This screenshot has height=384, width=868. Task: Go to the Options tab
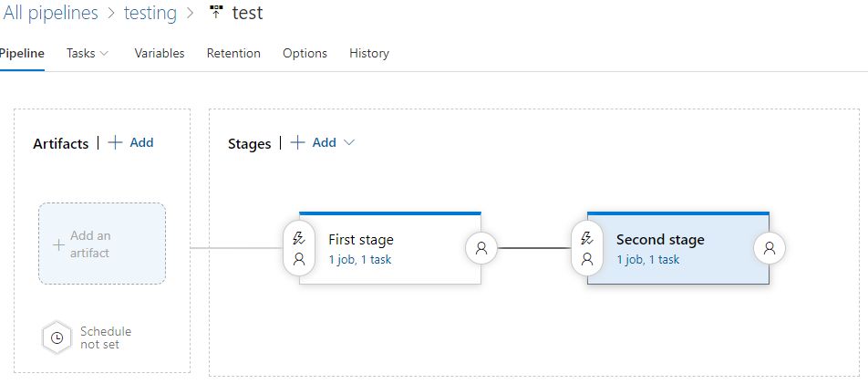point(305,53)
